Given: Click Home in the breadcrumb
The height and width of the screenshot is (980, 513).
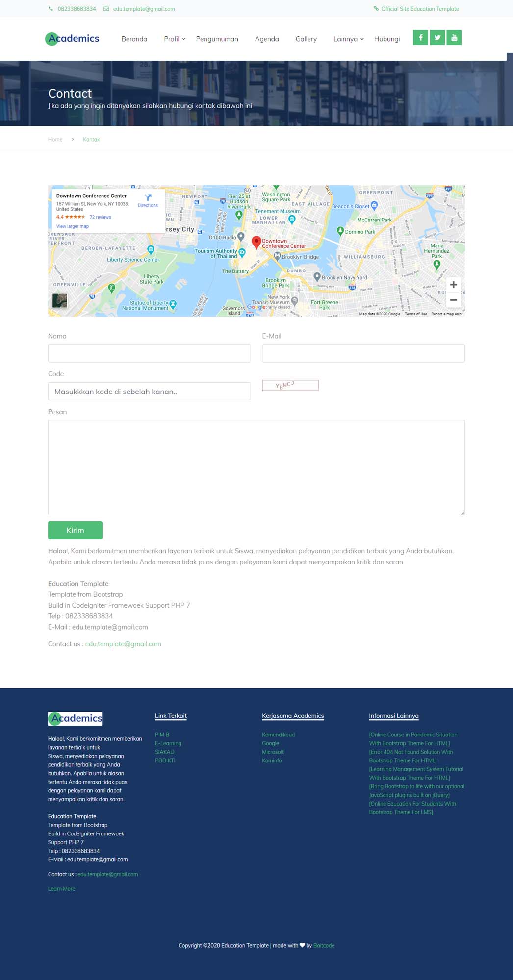Looking at the screenshot, I should 55,140.
